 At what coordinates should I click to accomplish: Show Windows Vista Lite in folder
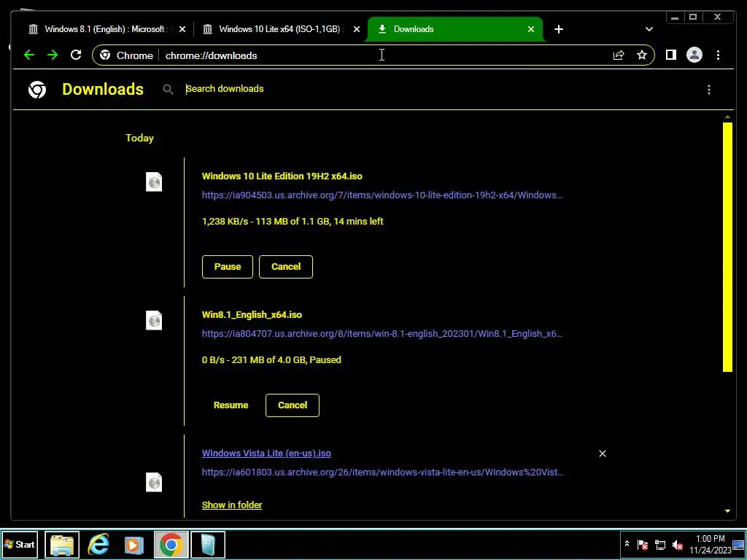(232, 505)
